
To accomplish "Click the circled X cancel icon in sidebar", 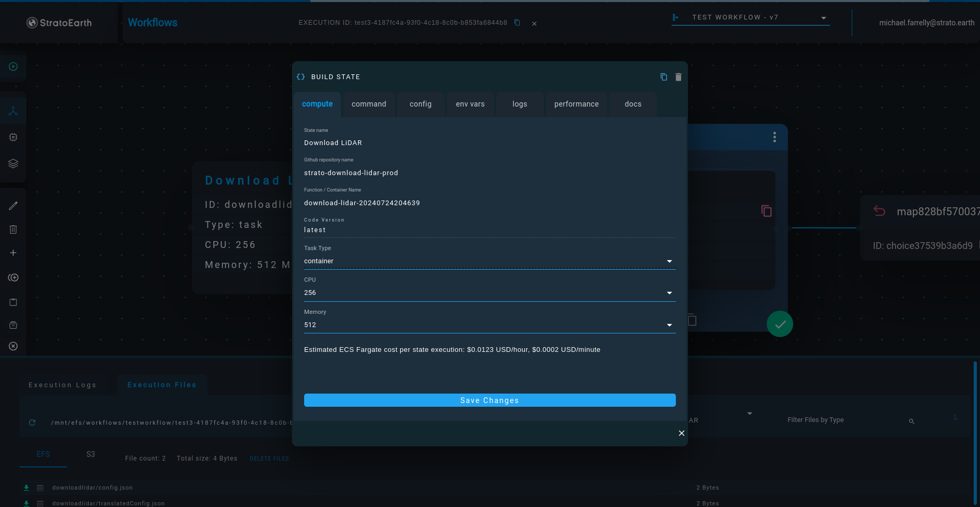I will [13, 346].
